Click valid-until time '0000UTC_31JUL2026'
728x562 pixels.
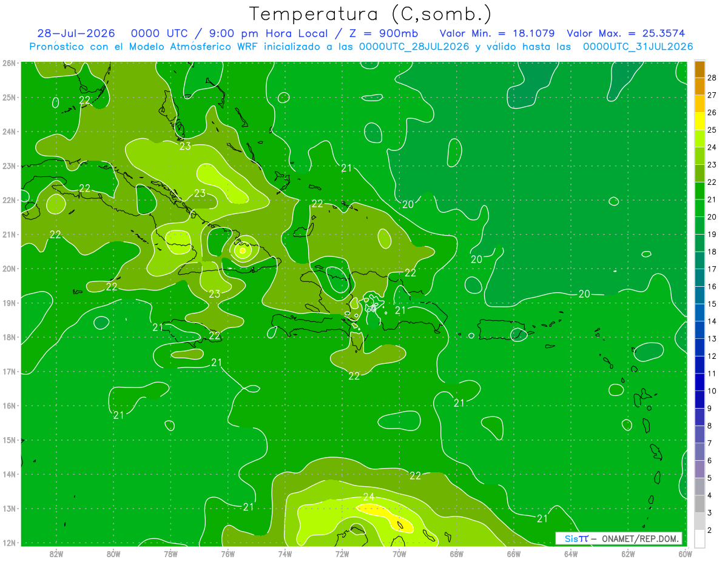click(638, 47)
